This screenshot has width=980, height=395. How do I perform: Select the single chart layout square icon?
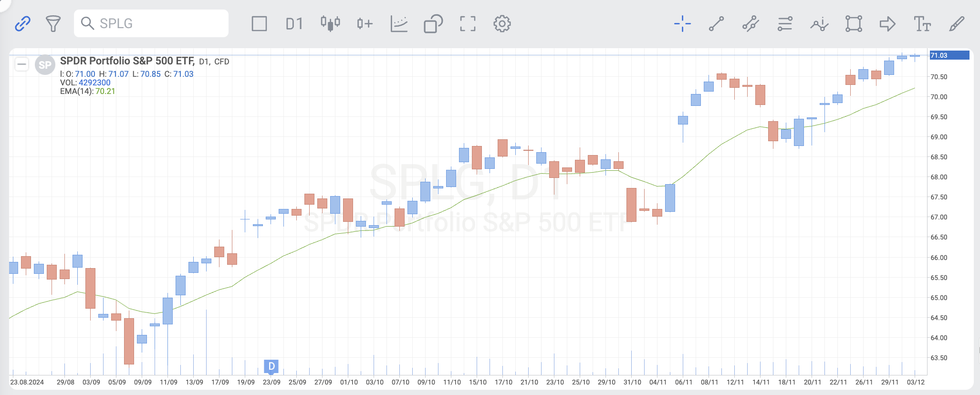coord(259,23)
